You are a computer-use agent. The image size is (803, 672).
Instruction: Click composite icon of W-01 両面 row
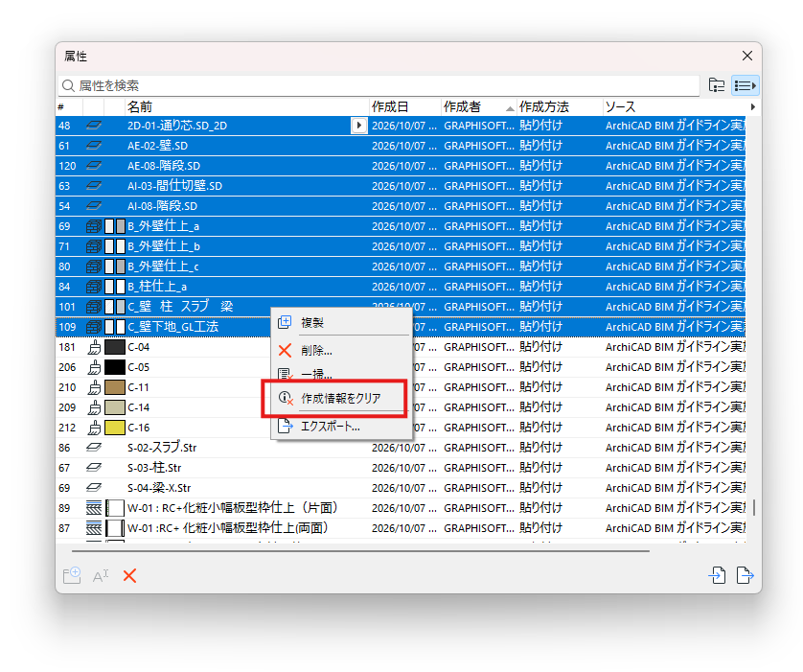[x=94, y=528]
